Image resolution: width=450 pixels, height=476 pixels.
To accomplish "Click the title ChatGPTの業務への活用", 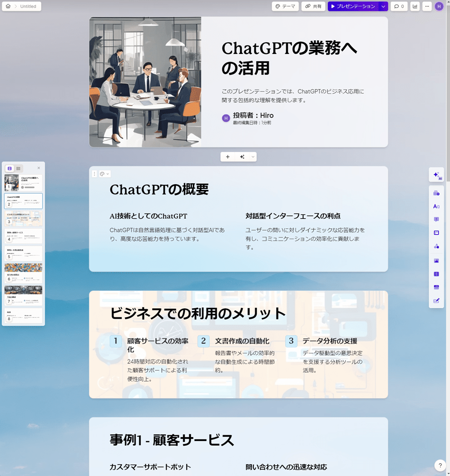I will pos(289,58).
